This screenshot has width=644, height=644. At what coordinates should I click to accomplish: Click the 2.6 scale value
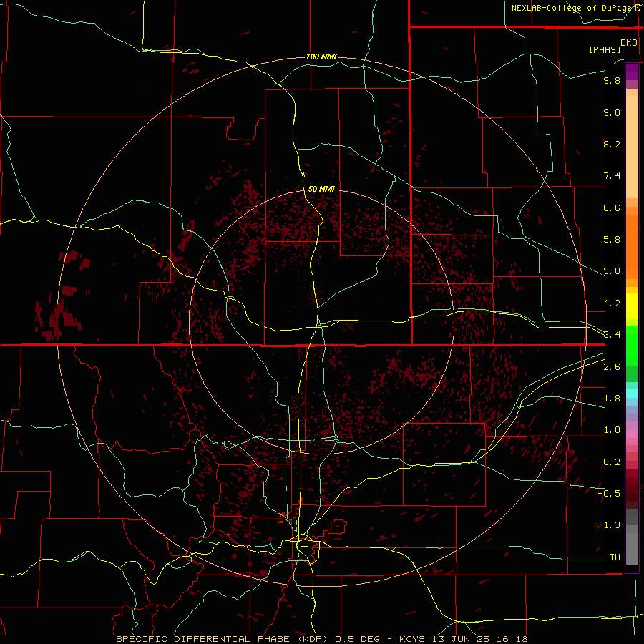point(612,367)
